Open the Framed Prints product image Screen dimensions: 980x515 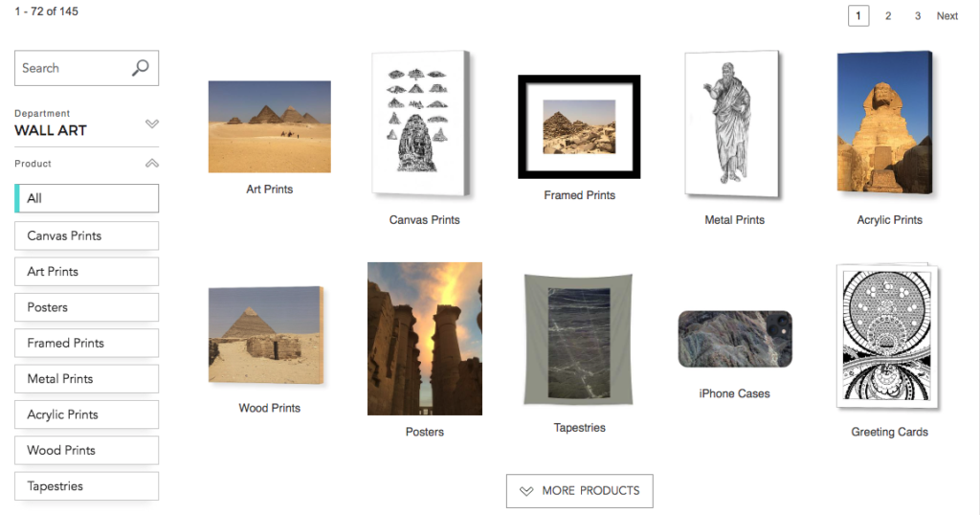[579, 127]
